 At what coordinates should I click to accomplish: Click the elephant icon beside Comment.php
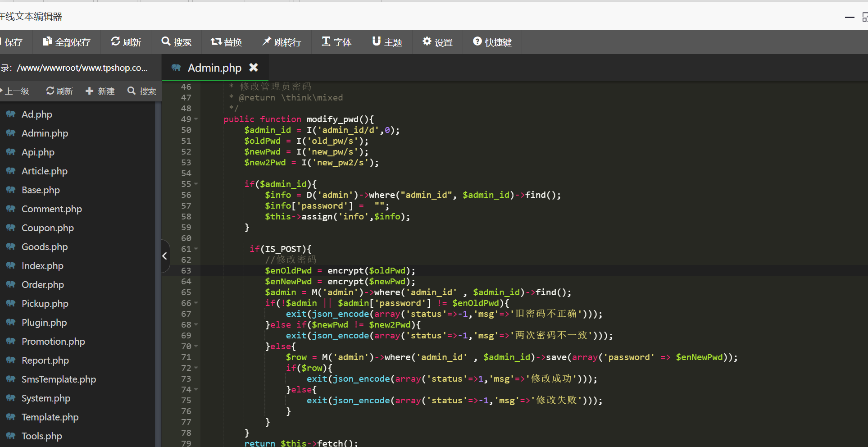[x=11, y=209]
